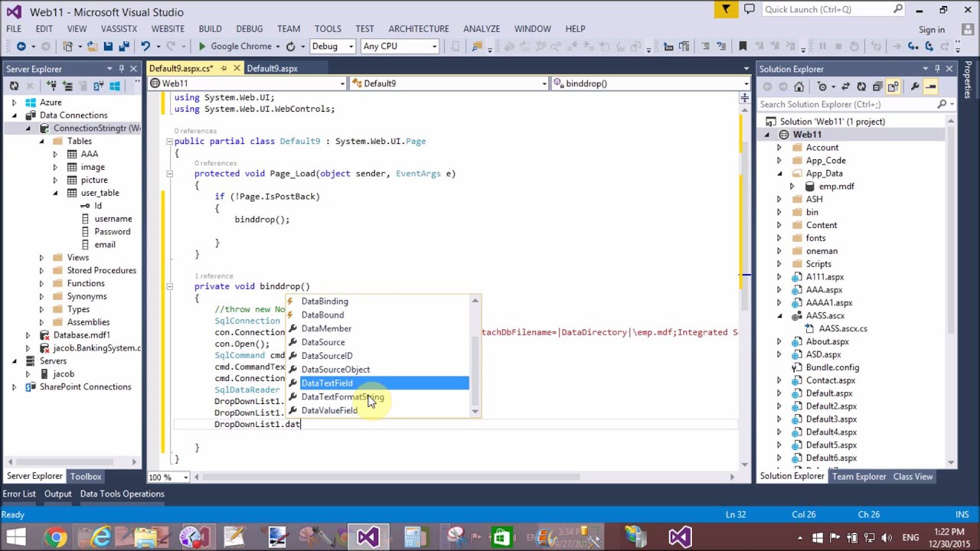This screenshot has height=551, width=980.
Task: Click the Home icon in Solution Explorer
Action: click(x=799, y=86)
